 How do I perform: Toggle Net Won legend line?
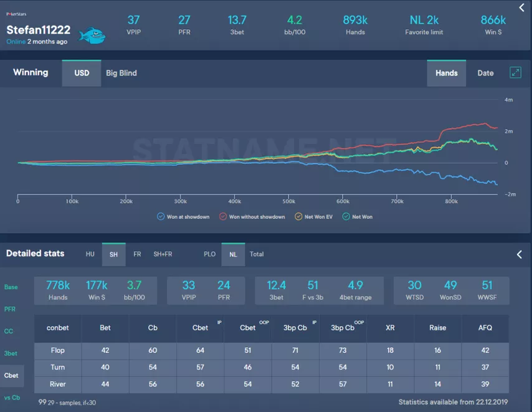[x=359, y=217]
